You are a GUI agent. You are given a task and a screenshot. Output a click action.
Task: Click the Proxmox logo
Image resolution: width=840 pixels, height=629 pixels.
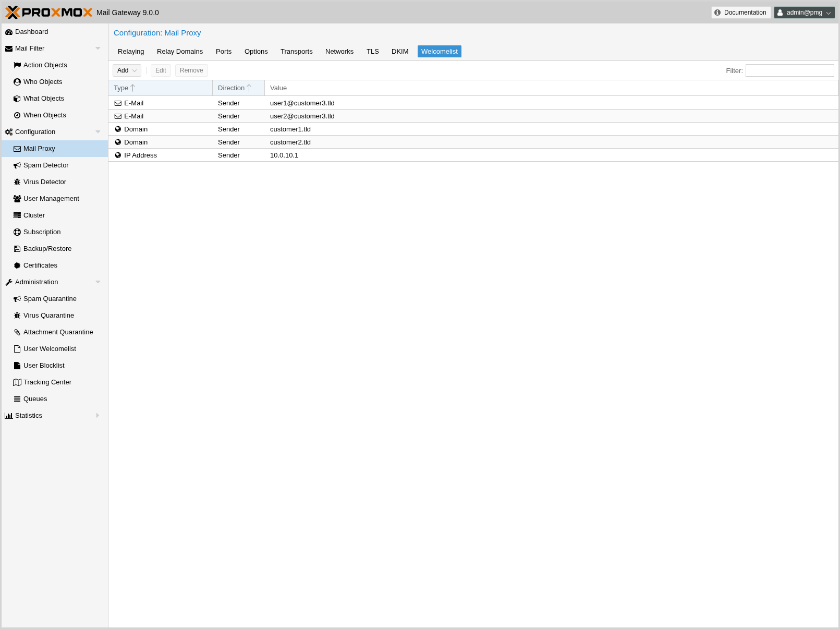49,13
